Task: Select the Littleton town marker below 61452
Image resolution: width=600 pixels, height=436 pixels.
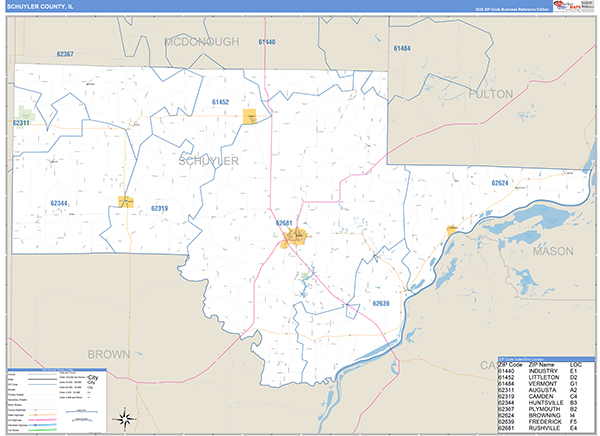Action: pyautogui.click(x=249, y=116)
